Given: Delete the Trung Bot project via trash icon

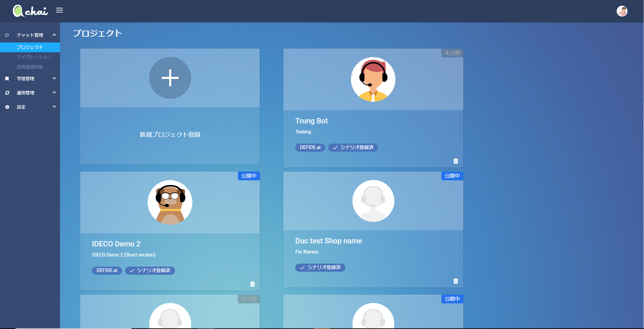Looking at the screenshot, I should 456,161.
